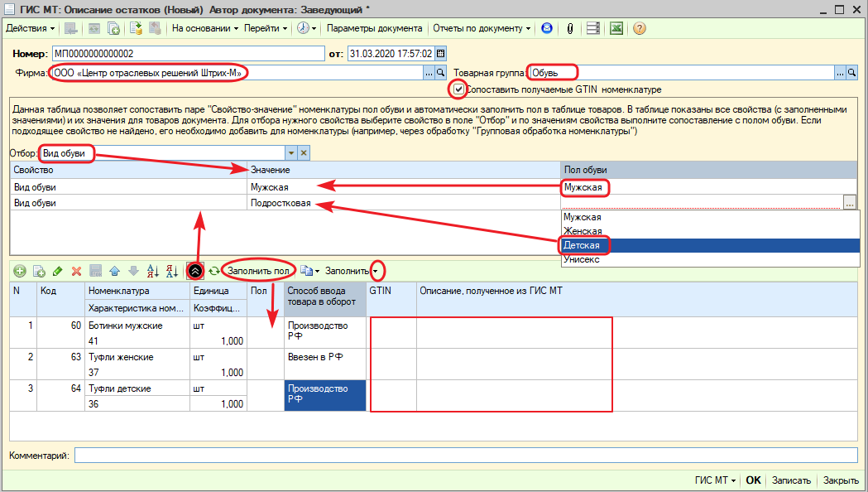Open the 'Заполнить' dropdown arrow
Viewport: 868px width, 492px height.
[376, 271]
